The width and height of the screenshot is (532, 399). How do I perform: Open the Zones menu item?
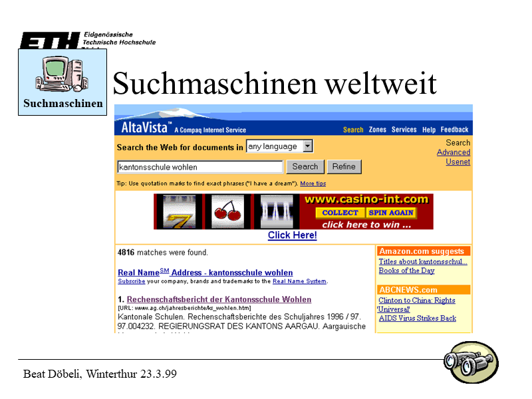[378, 130]
